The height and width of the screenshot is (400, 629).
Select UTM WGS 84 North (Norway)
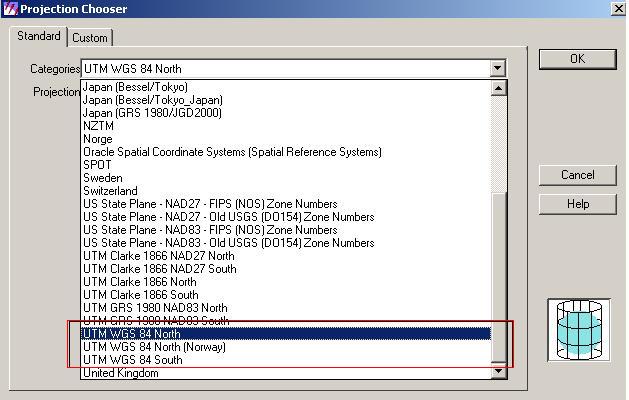point(286,347)
